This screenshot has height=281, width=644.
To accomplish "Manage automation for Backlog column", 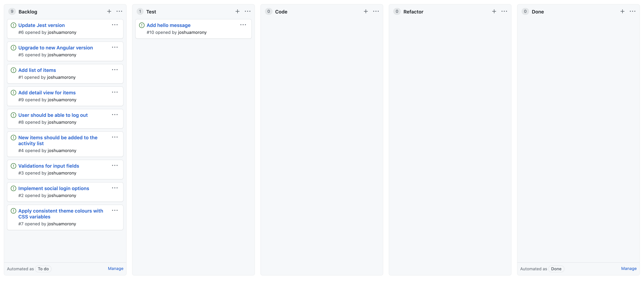I will pyautogui.click(x=116, y=269).
